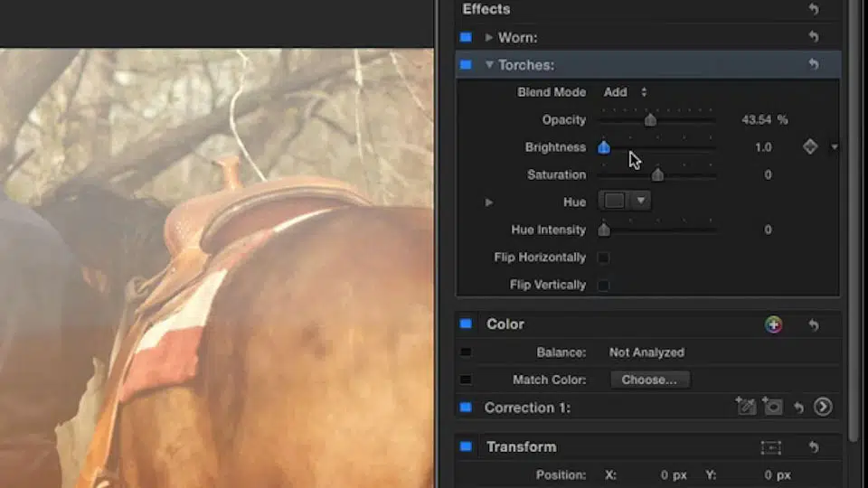Toggle the Transform section checkbox
868x488 pixels.
(466, 446)
